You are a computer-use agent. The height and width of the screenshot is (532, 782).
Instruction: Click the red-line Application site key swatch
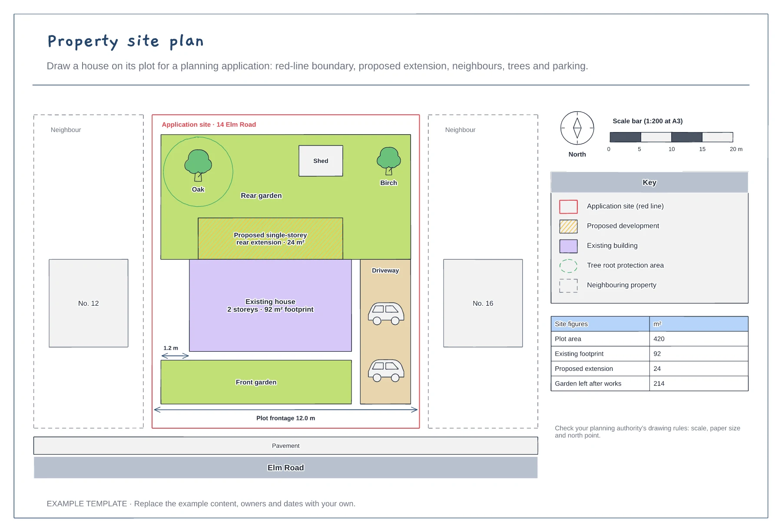[568, 207]
